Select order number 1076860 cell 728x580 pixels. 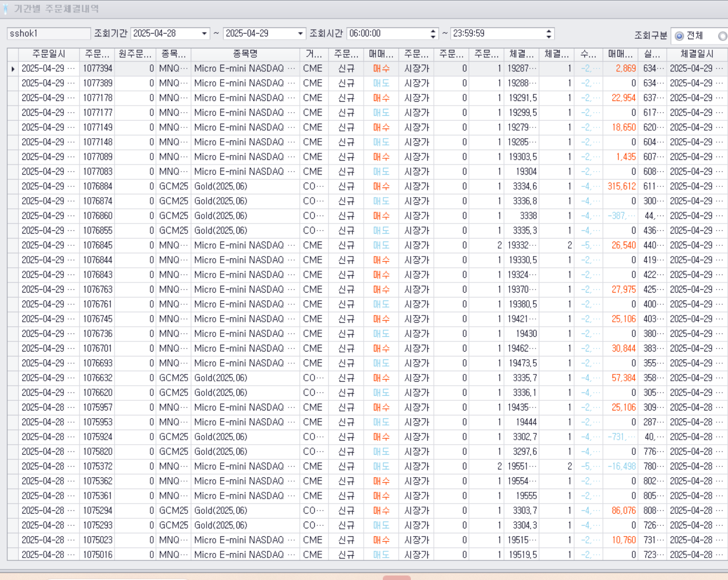pyautogui.click(x=97, y=216)
